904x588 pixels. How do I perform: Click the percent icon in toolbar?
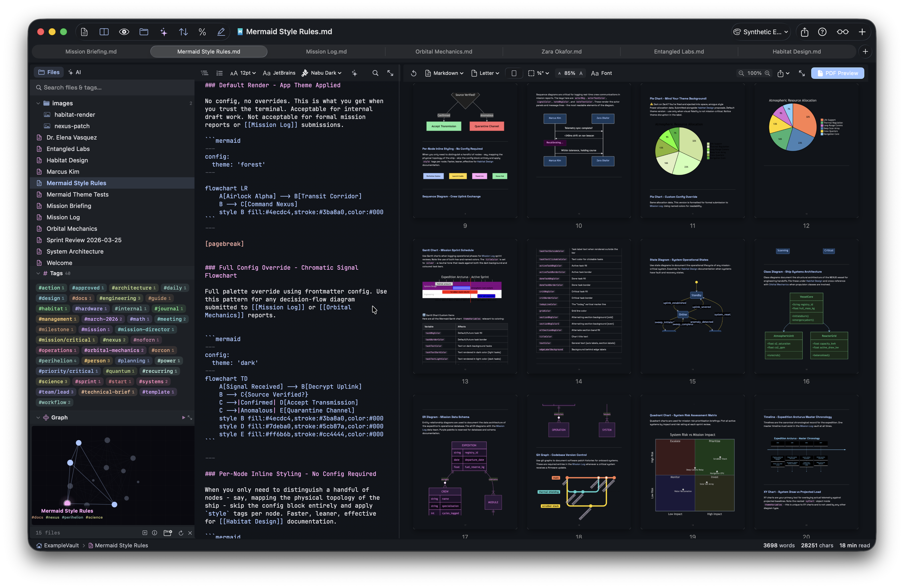click(x=202, y=32)
